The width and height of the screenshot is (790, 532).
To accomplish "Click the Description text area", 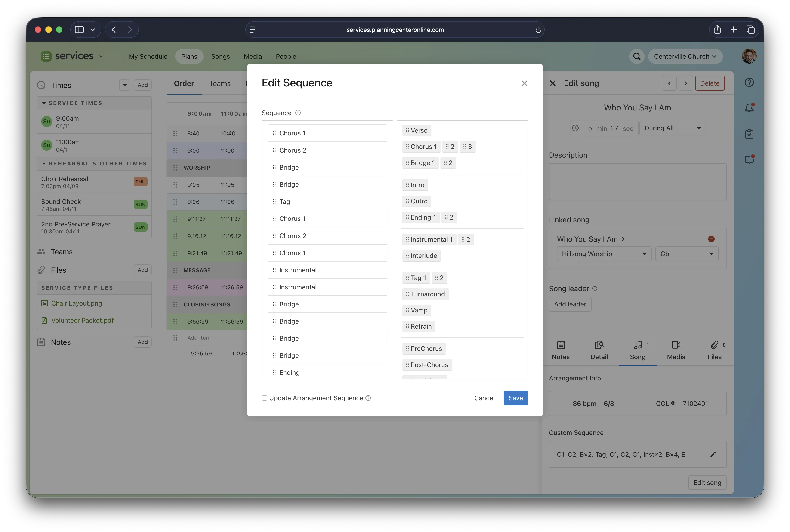I will coord(638,181).
